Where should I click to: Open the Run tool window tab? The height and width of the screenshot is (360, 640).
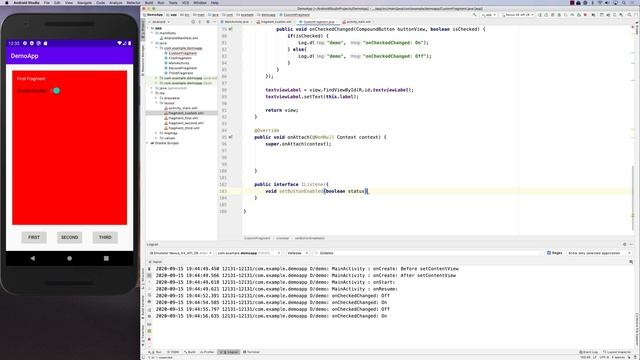coord(156,352)
